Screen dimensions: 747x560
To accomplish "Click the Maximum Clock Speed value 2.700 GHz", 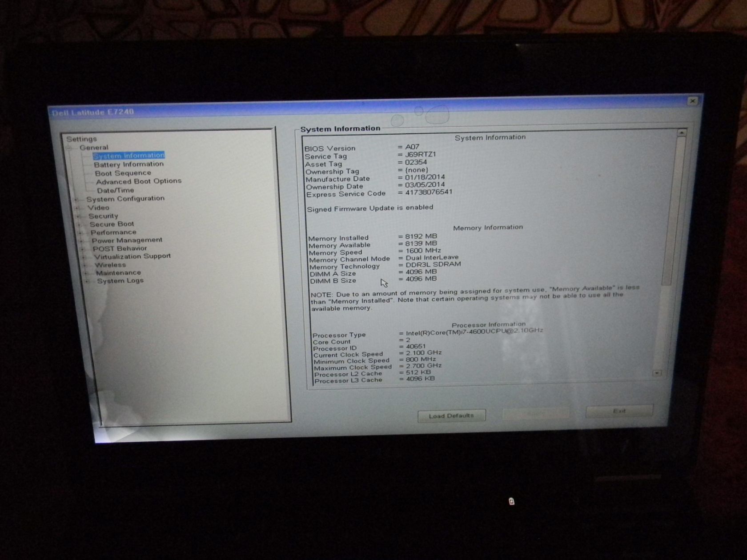I will click(x=424, y=366).
